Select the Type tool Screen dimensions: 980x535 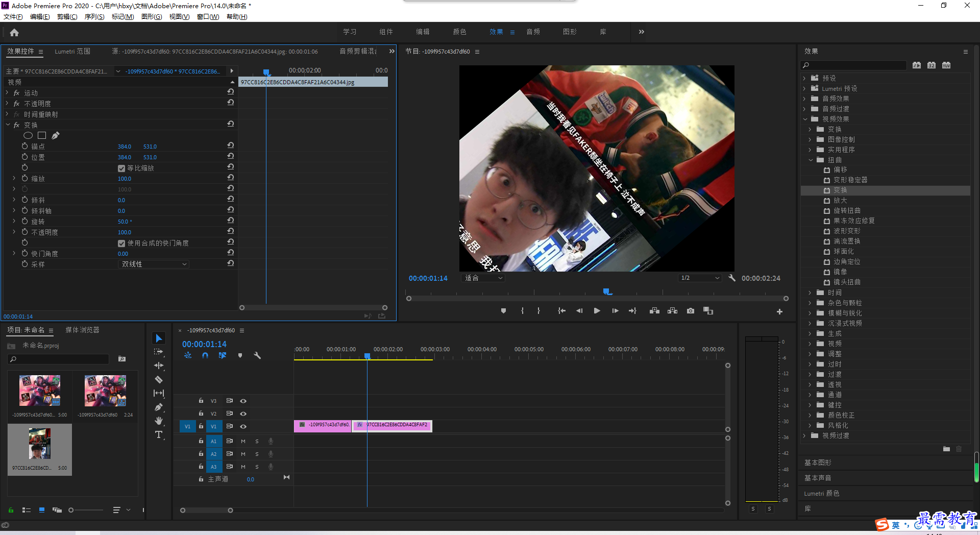[x=159, y=434]
